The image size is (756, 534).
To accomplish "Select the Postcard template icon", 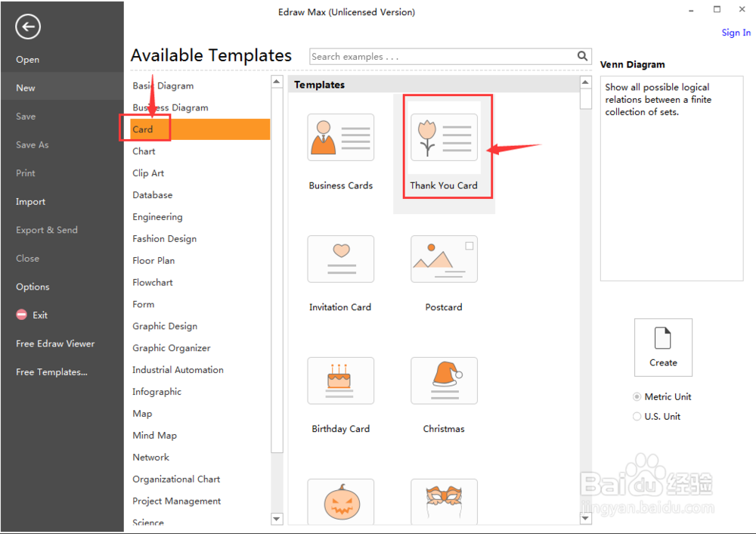I will 444,259.
